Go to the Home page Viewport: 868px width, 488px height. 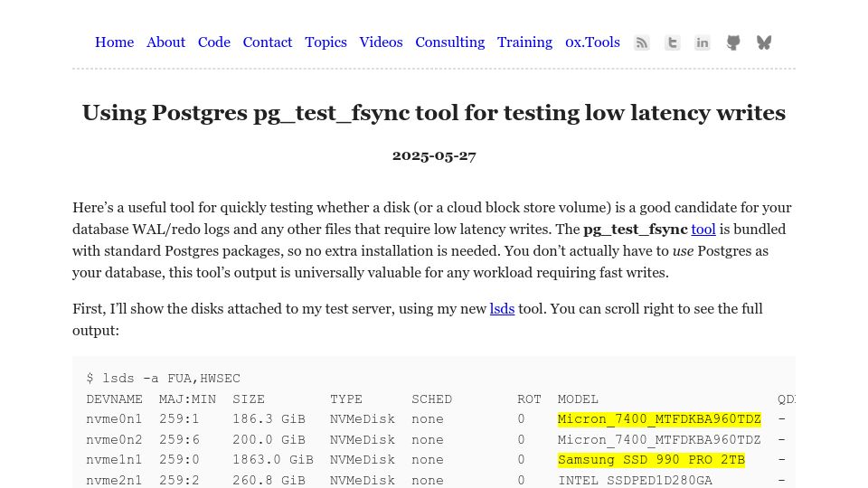pyautogui.click(x=115, y=42)
